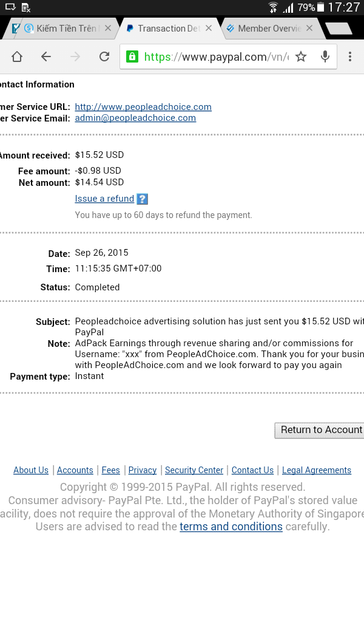Bookmark this page with the star icon
The height and width of the screenshot is (622, 364).
(301, 56)
